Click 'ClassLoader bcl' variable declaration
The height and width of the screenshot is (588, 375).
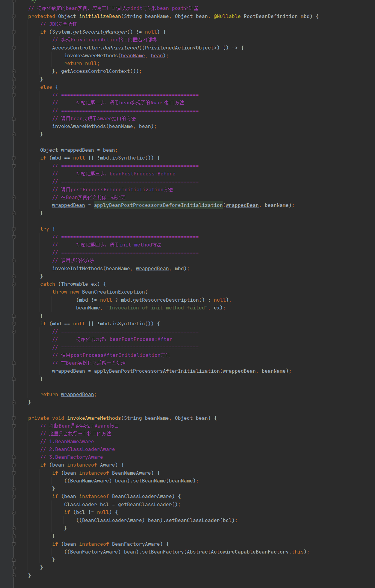[x=86, y=505]
